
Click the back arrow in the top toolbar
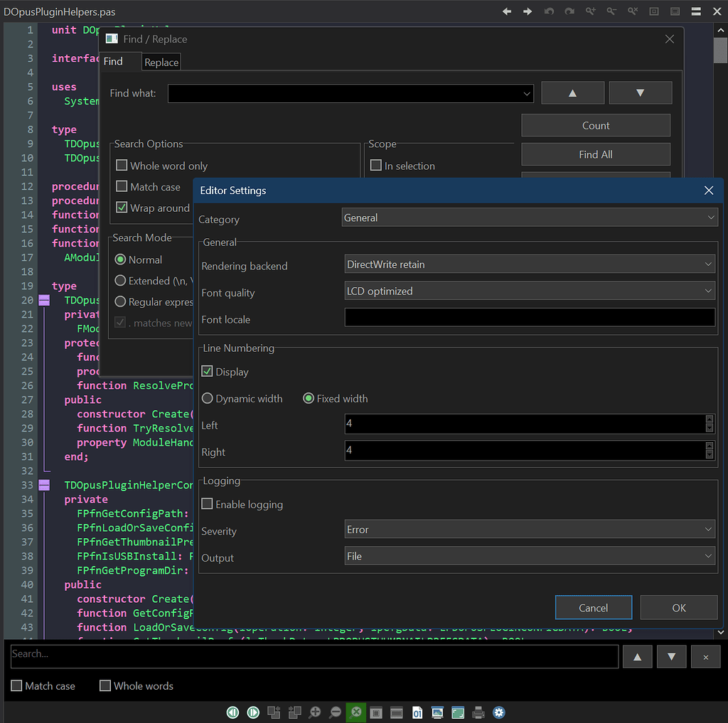506,11
